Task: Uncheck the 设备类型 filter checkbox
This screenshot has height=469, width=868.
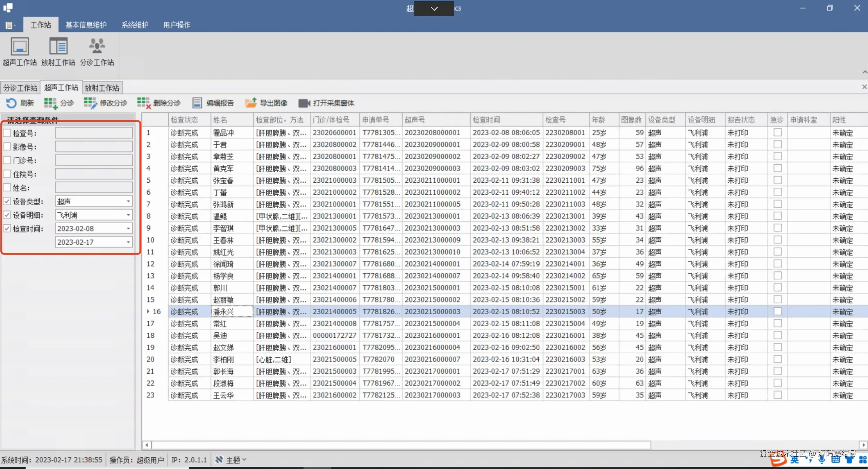Action: pyautogui.click(x=7, y=201)
